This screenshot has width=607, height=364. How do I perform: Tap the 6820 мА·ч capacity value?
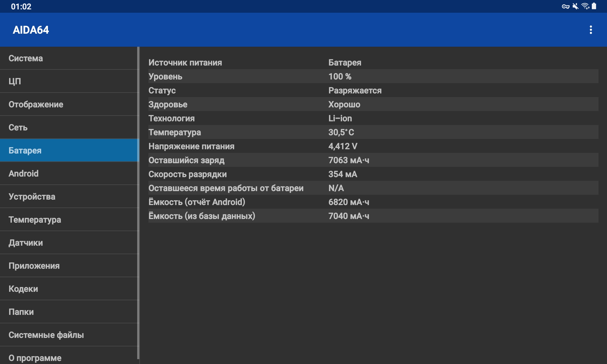tap(349, 202)
